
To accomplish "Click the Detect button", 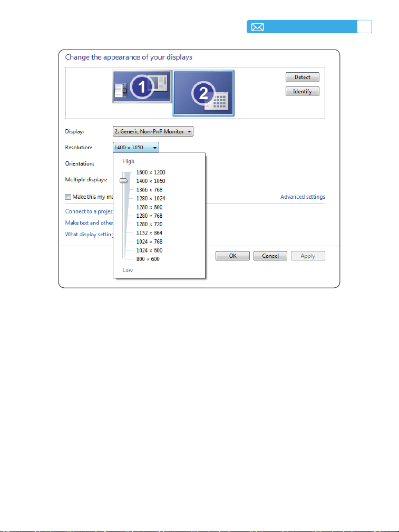I will click(303, 77).
